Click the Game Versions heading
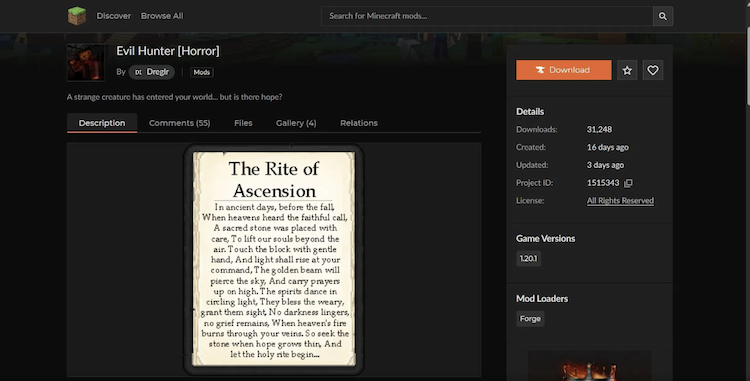750x381 pixels. click(x=545, y=239)
